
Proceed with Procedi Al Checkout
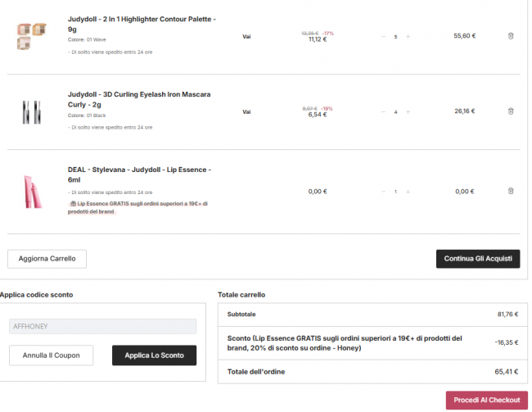486,400
